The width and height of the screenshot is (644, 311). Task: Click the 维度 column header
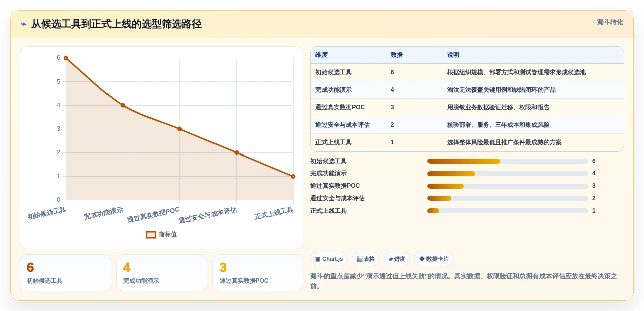tap(321, 55)
